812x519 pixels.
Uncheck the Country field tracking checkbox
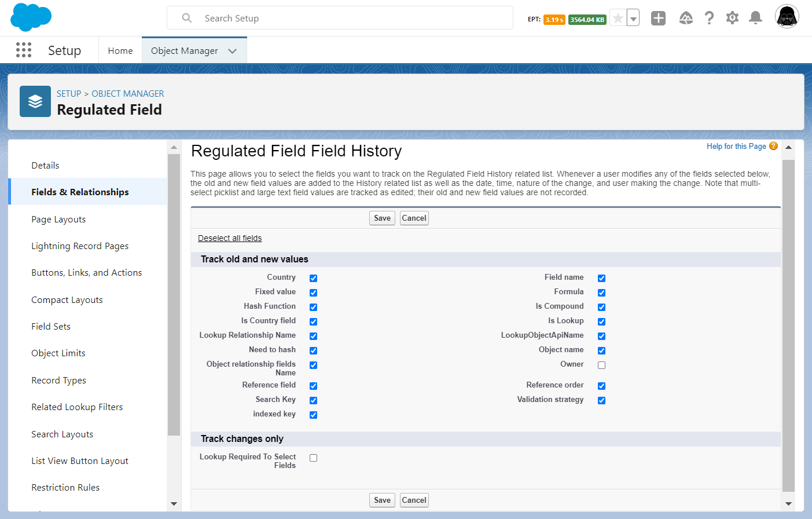click(313, 278)
